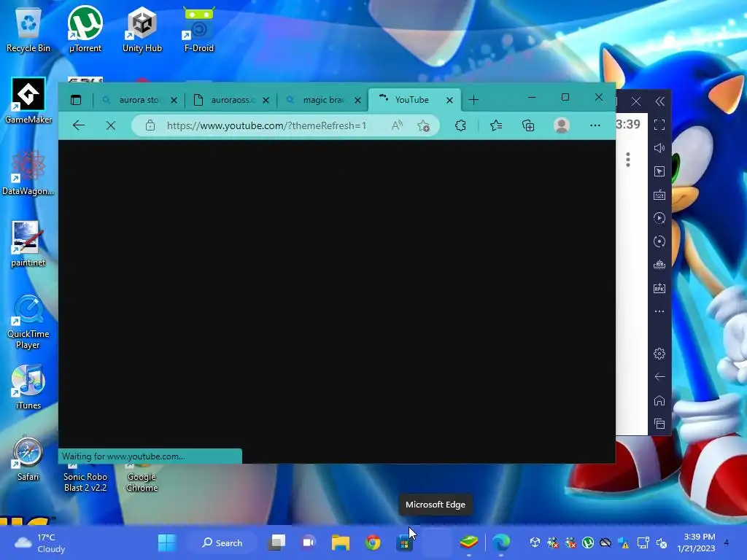Collapse the BlueStacks side toolbar
The image size is (747, 560).
(659, 101)
